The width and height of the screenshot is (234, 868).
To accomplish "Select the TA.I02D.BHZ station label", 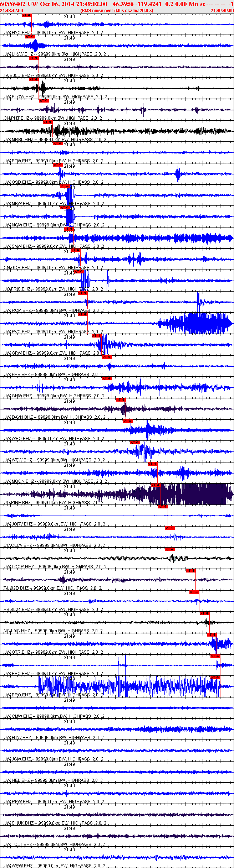I will pyautogui.click(x=53, y=588).
